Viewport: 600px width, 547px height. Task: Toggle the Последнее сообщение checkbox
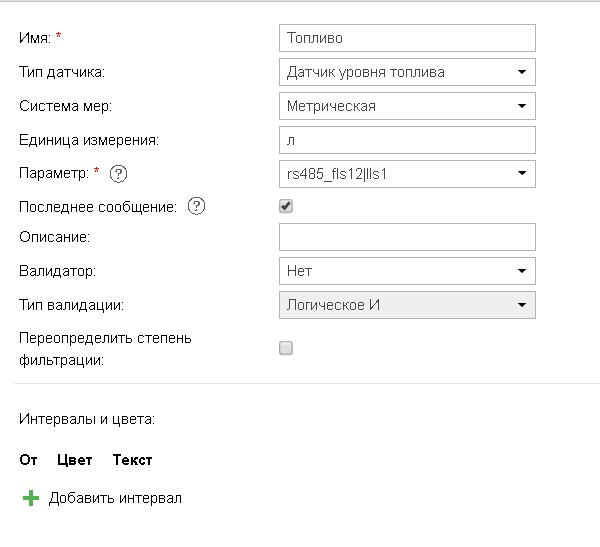click(x=286, y=206)
